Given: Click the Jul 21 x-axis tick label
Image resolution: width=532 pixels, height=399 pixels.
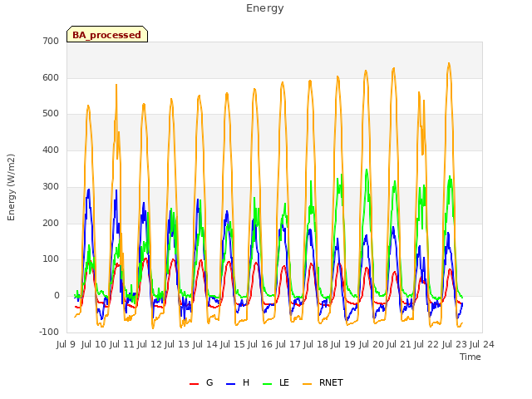Looking at the screenshot, I should point(399,344).
